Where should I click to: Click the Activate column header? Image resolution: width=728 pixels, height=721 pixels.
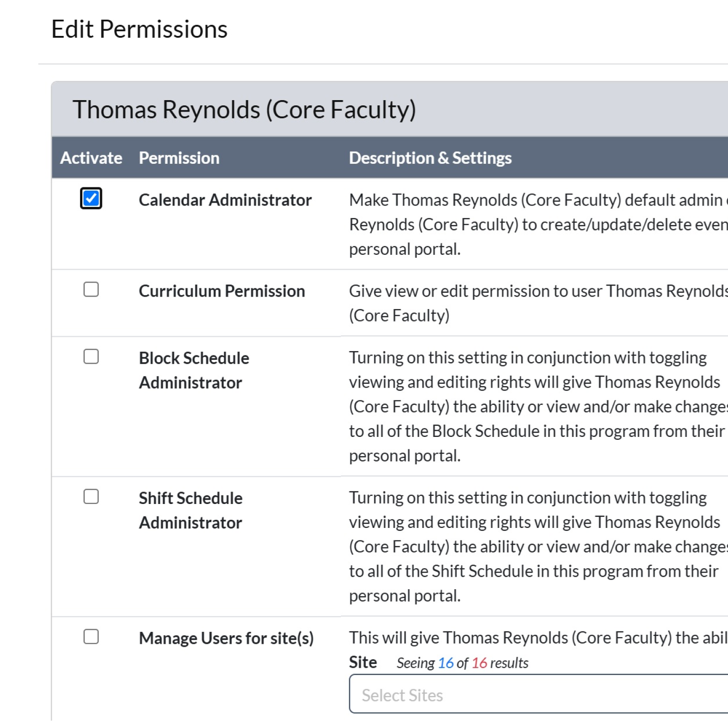(91, 158)
